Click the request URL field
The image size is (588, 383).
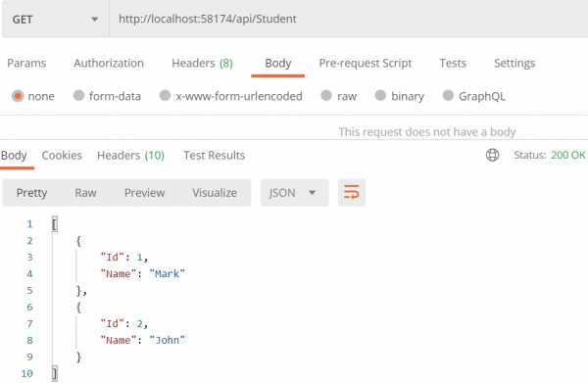point(348,20)
